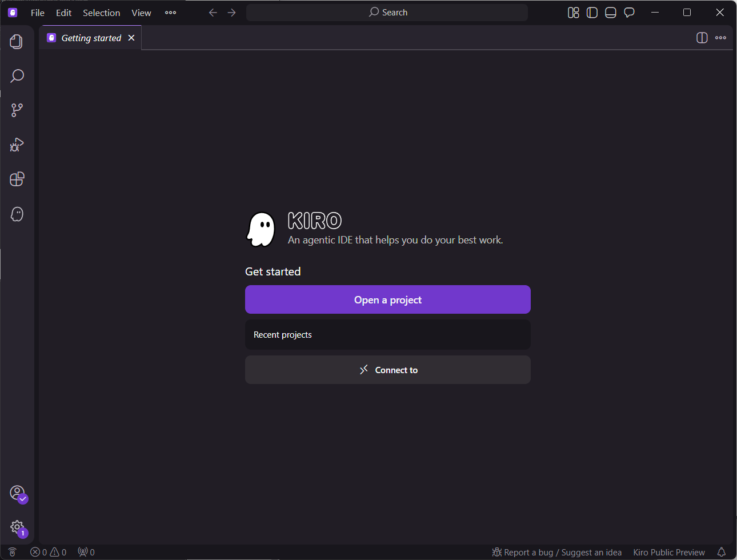
Task: Click the Kiro ghost mascot image
Action: pyautogui.click(x=261, y=229)
